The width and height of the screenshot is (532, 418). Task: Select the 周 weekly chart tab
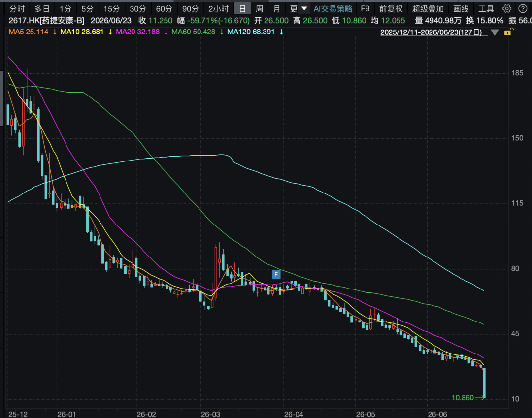click(259, 9)
